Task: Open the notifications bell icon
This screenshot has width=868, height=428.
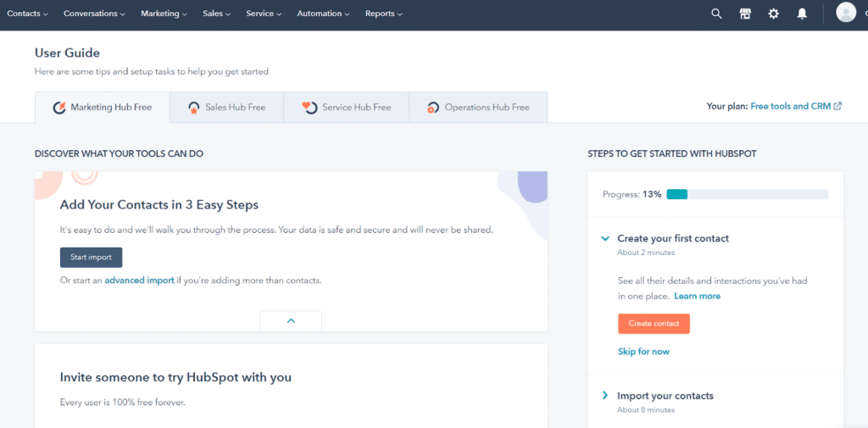Action: click(802, 14)
